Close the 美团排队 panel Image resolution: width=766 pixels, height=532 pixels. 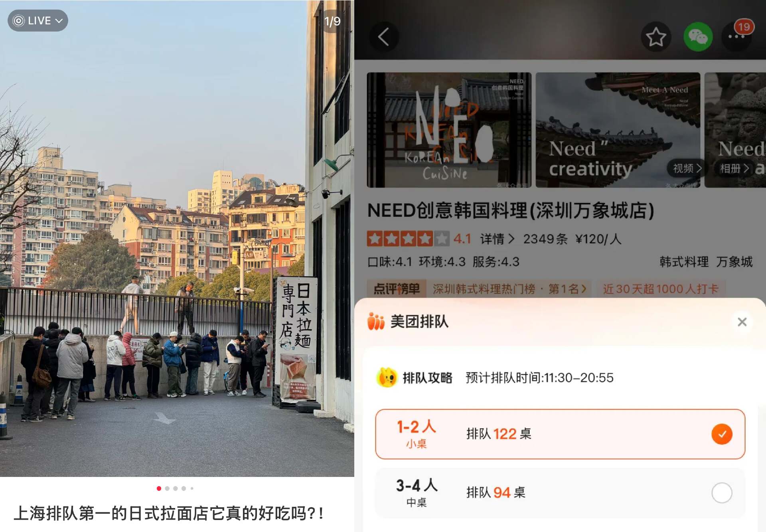[742, 322]
